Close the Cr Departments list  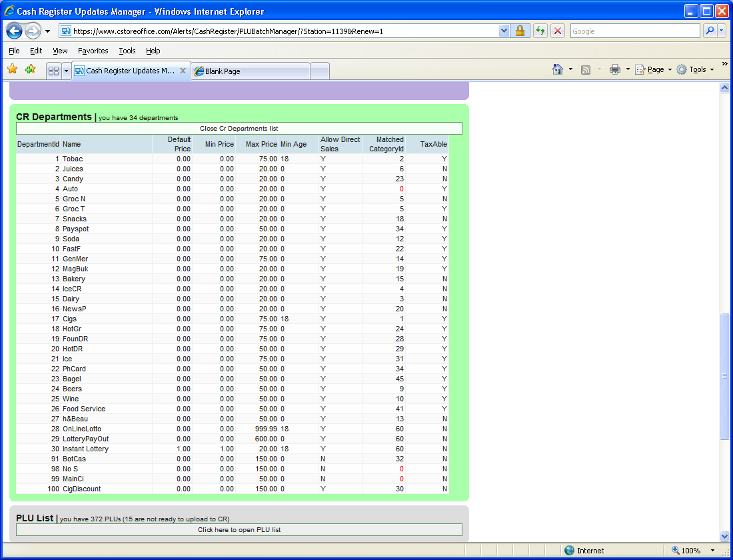point(239,129)
